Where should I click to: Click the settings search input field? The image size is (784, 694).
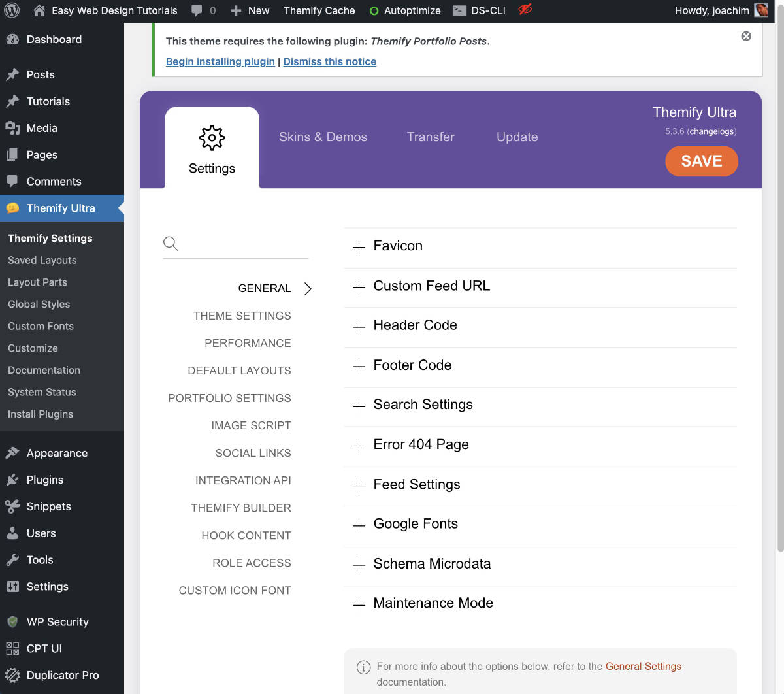tap(235, 244)
